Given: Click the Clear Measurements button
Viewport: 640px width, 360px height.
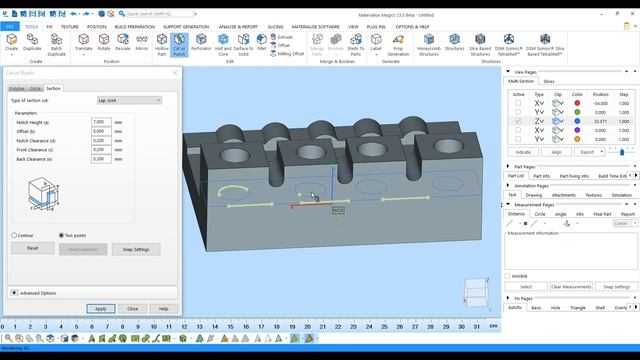Looking at the screenshot, I should pos(571,287).
